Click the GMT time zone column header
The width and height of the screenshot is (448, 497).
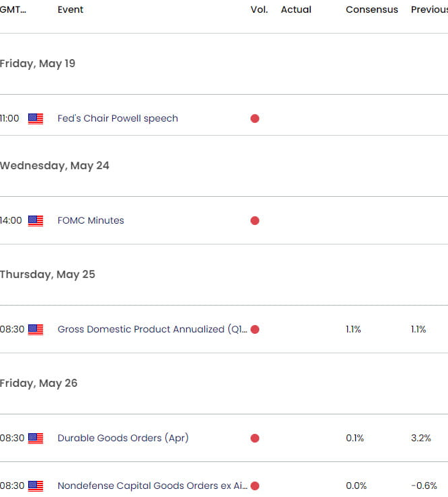click(x=13, y=9)
